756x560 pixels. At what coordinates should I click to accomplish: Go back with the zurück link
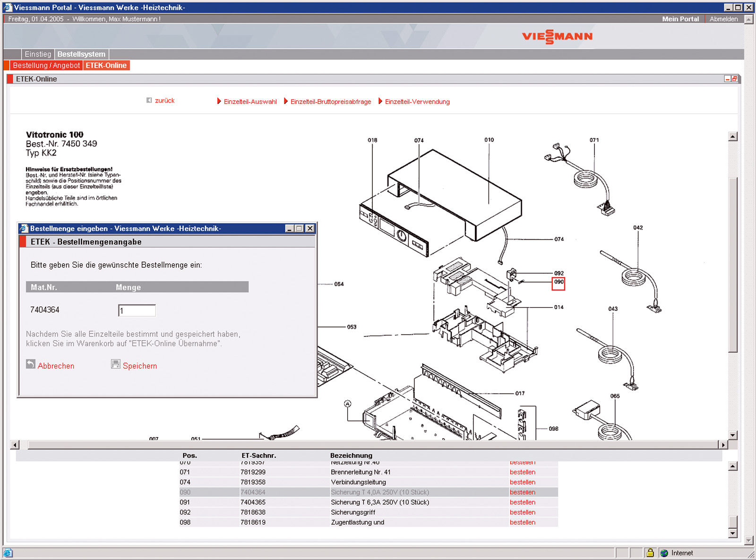(x=164, y=101)
